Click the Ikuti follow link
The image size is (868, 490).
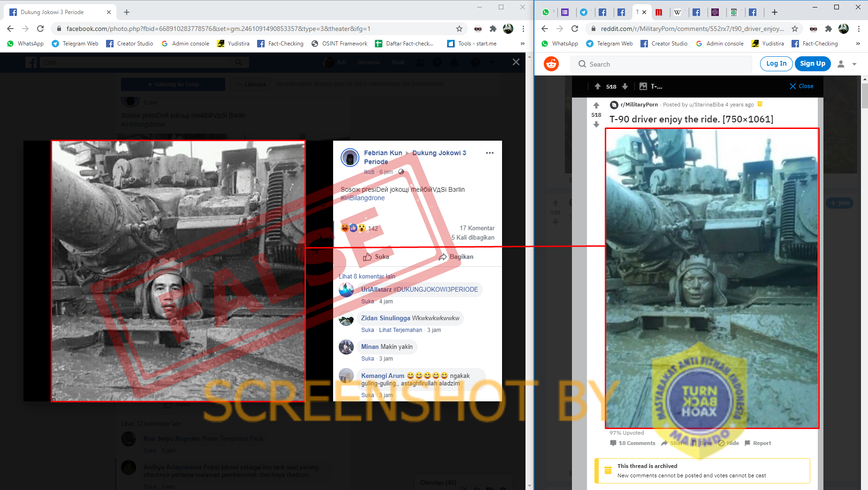[x=369, y=172]
